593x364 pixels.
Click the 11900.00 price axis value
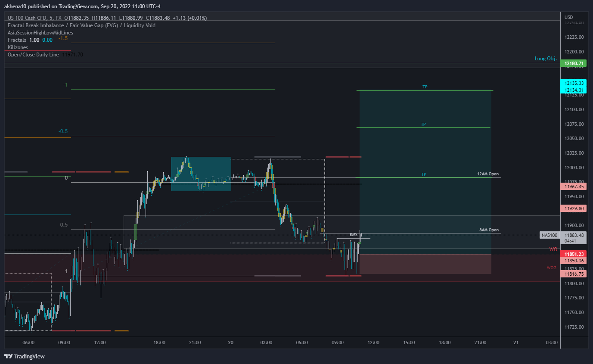[574, 225]
